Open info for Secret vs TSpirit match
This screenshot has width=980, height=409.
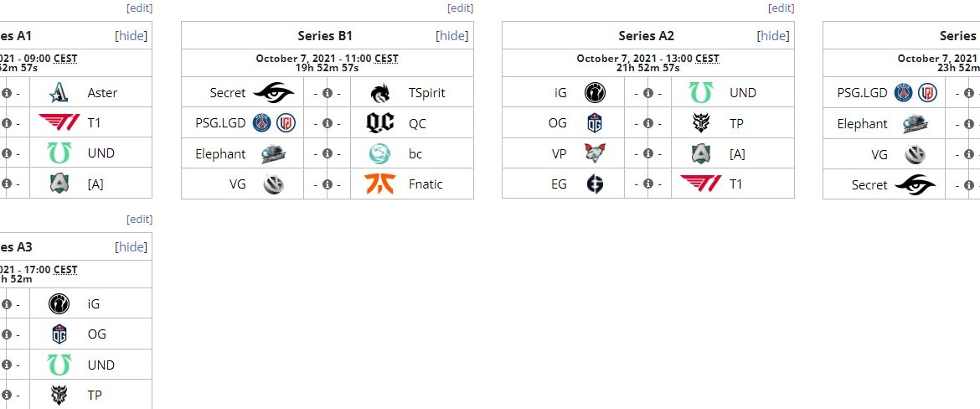click(327, 93)
